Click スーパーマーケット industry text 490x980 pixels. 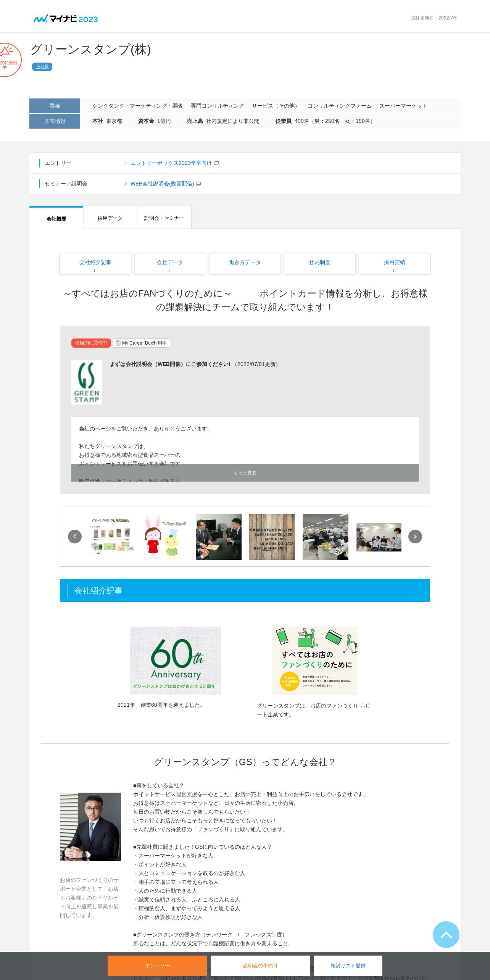403,106
